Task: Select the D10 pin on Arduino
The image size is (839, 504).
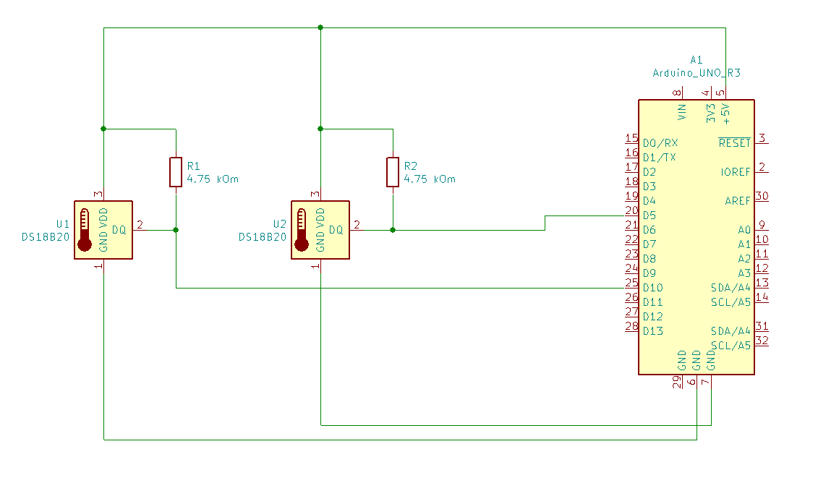Action: point(653,288)
